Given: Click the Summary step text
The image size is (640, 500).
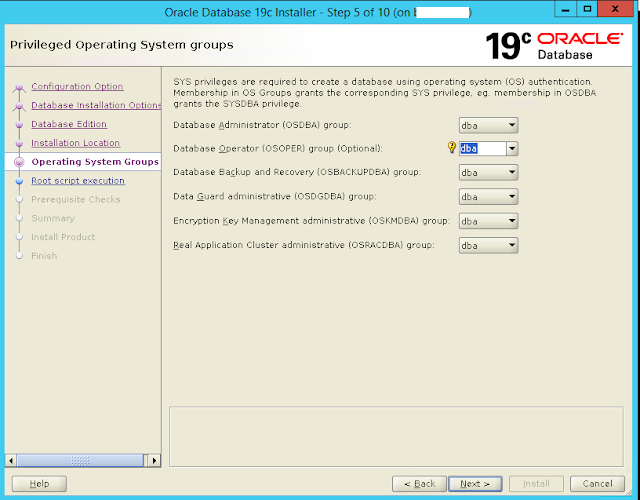Looking at the screenshot, I should pyautogui.click(x=53, y=218).
